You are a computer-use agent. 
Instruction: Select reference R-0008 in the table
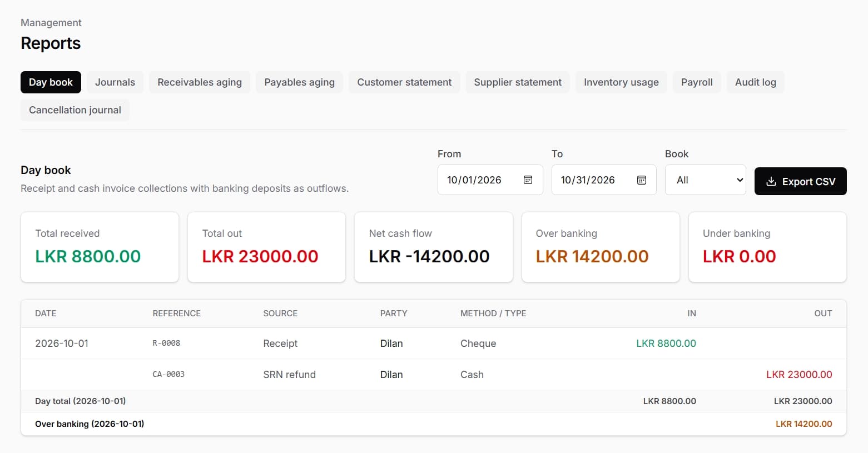[166, 344]
